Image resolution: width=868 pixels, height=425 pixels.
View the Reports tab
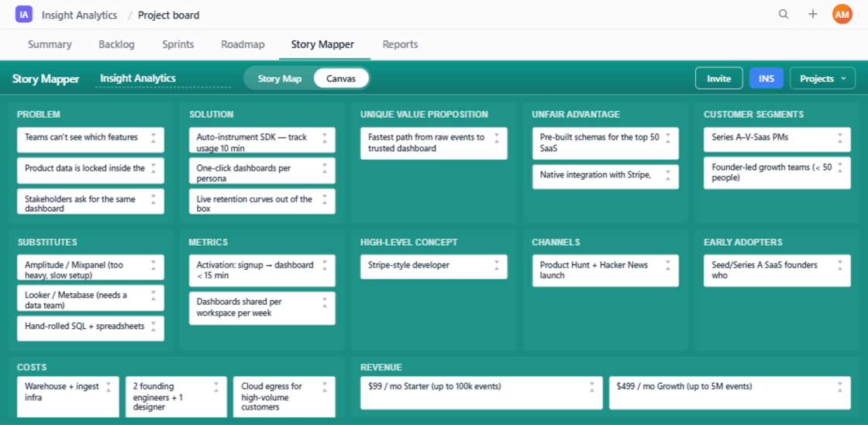tap(400, 45)
